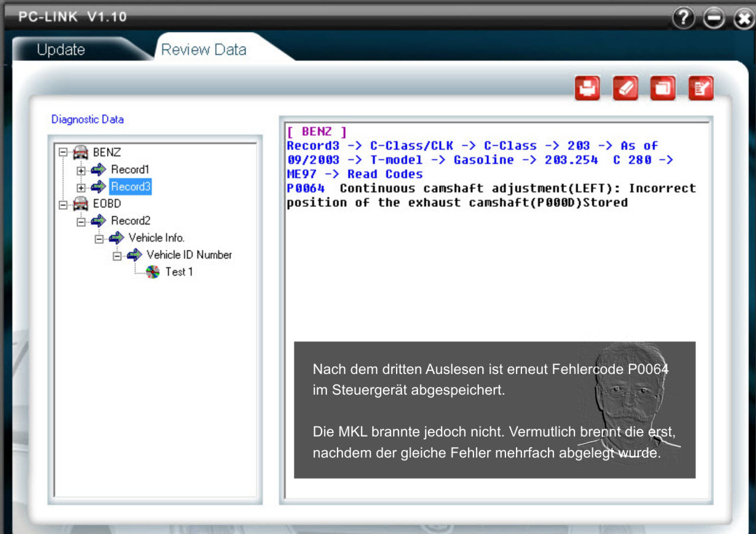The height and width of the screenshot is (534, 756).
Task: Collapse the Vehicle ID Number node
Action: click(x=117, y=256)
